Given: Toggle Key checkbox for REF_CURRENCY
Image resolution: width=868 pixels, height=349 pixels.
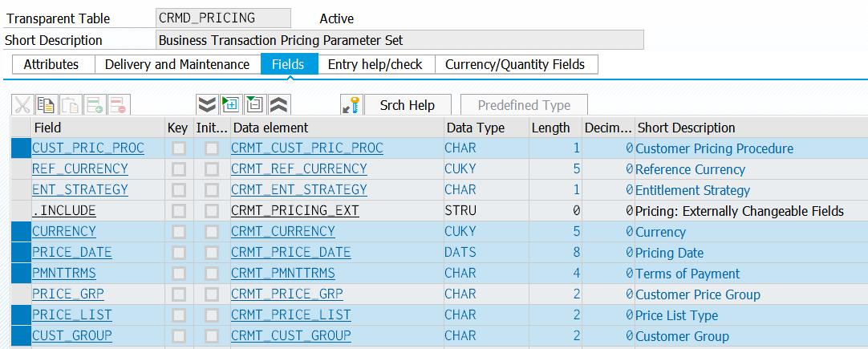Looking at the screenshot, I should (x=178, y=169).
